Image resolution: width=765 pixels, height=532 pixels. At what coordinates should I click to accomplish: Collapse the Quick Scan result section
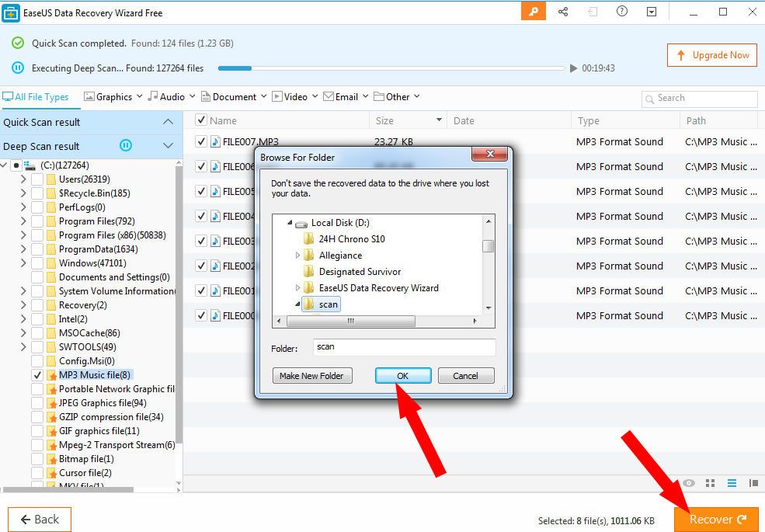[168, 122]
